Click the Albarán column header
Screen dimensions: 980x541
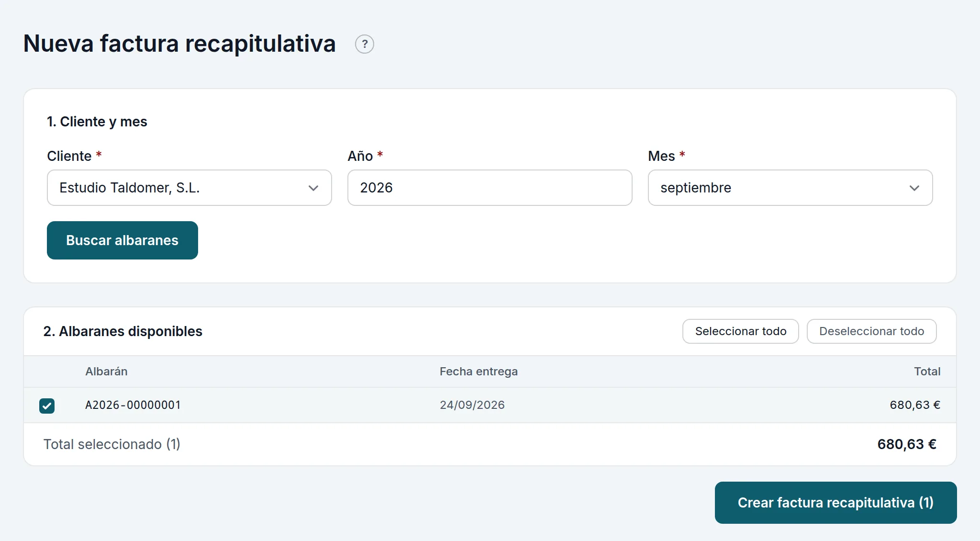click(106, 372)
